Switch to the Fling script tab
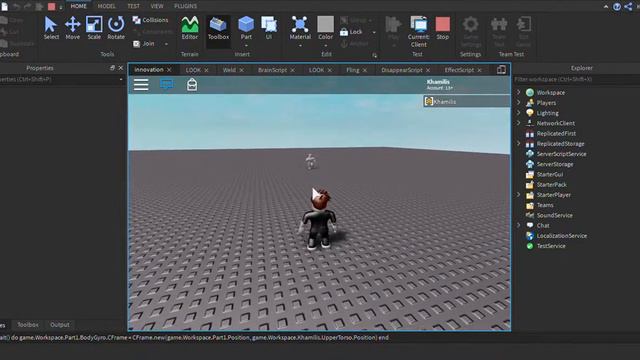The height and width of the screenshot is (360, 640). pyautogui.click(x=353, y=70)
